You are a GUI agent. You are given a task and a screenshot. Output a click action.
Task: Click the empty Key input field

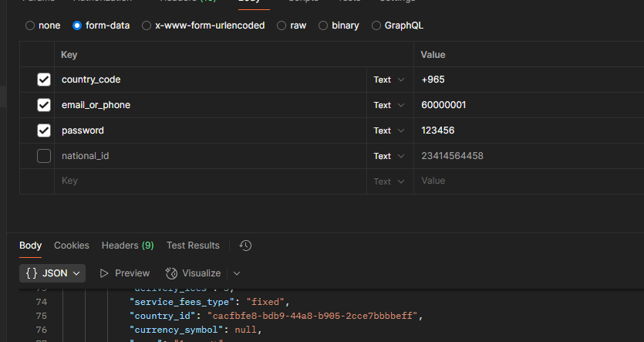point(211,181)
